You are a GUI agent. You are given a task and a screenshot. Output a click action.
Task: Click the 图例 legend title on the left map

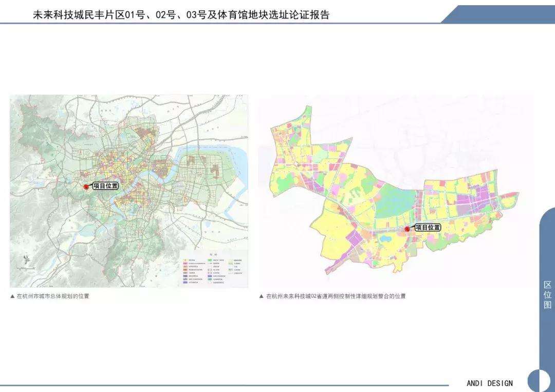tap(212, 255)
